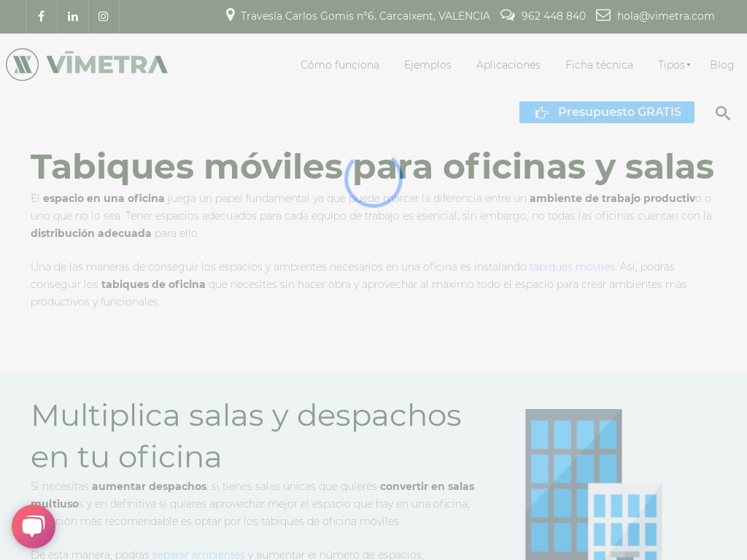
Task: Click the location pin icon beside the address
Action: (x=231, y=15)
